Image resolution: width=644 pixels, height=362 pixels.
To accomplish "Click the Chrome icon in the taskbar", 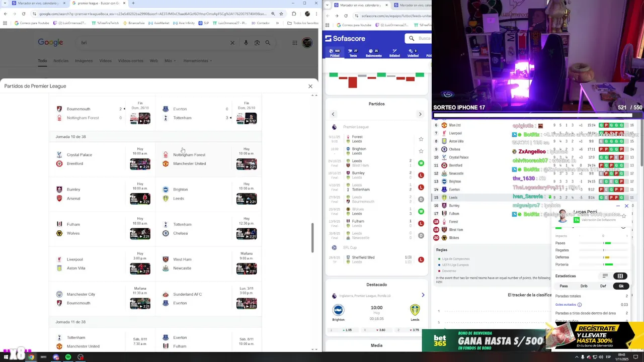I will coord(31,357).
